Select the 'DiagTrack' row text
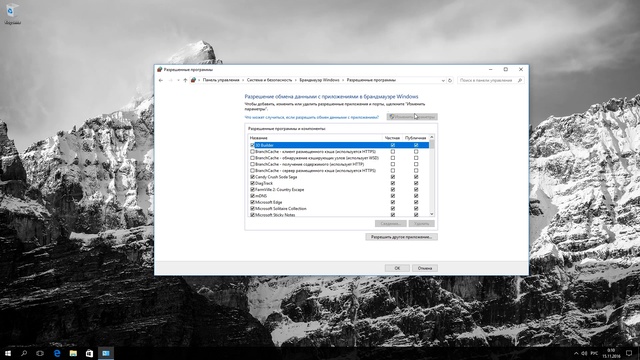640x360 pixels. click(264, 183)
